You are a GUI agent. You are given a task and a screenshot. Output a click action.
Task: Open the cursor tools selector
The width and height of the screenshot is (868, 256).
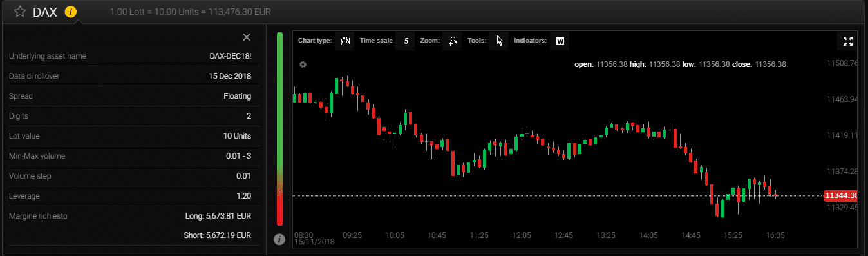tap(499, 41)
